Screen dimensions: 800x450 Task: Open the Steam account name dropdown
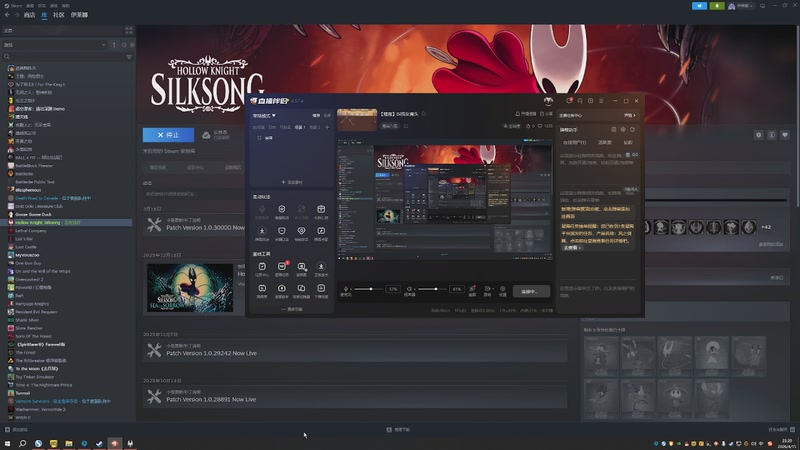pos(741,6)
